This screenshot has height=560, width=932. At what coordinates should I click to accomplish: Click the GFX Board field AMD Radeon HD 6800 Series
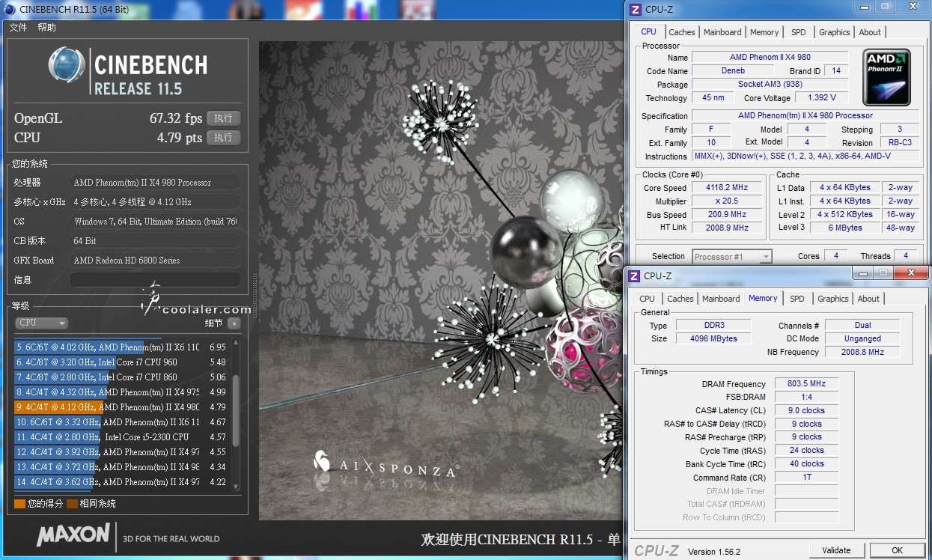point(155,261)
